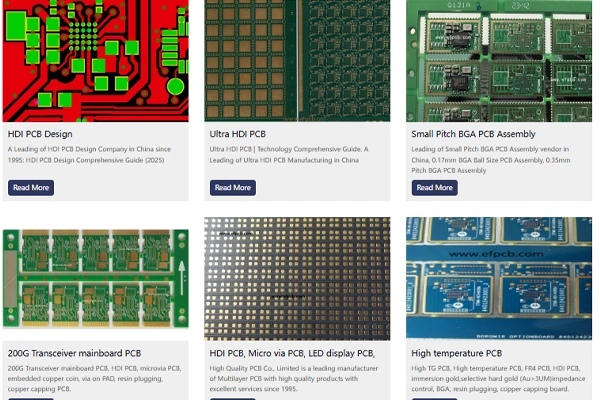
Task: Select the embedded copper coin description text
Action: (95, 379)
